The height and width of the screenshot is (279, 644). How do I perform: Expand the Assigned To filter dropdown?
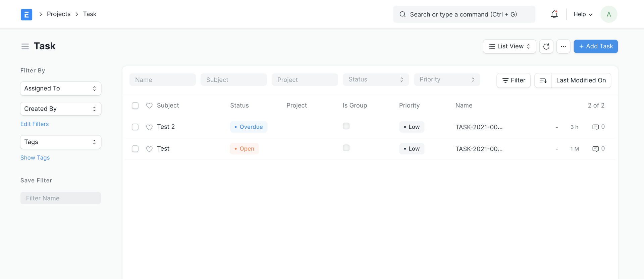coord(61,88)
